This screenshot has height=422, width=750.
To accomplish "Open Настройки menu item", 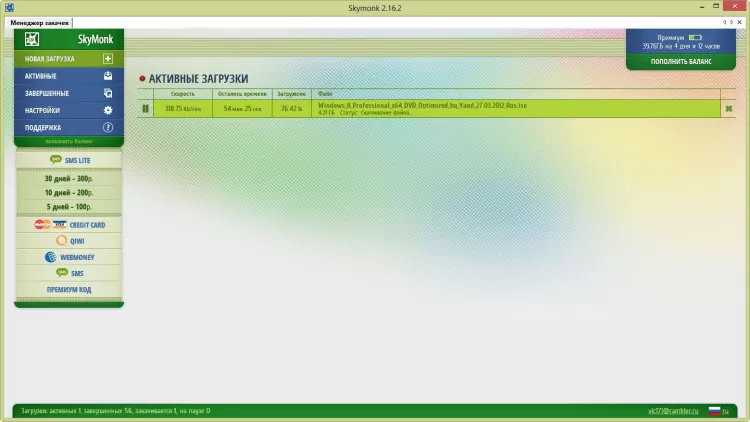I will pos(69,110).
